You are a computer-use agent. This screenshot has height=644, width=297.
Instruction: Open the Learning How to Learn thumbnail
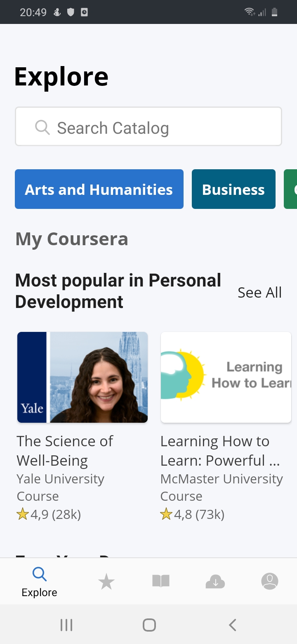226,377
